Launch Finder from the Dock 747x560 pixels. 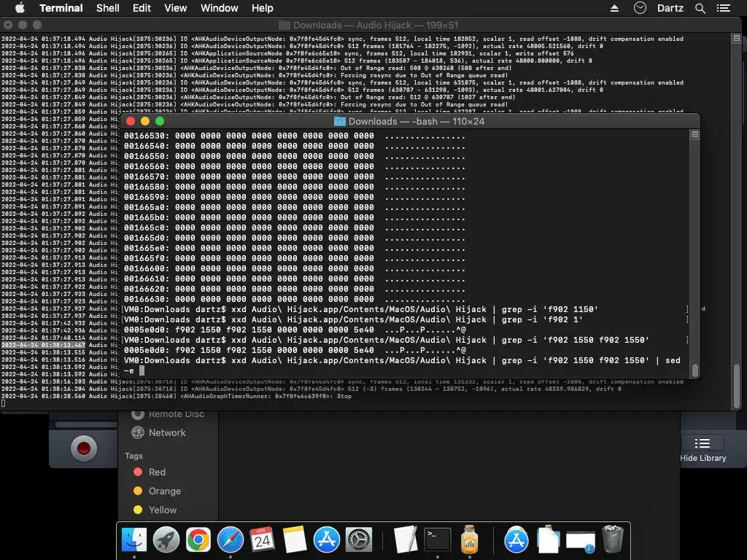(x=134, y=540)
